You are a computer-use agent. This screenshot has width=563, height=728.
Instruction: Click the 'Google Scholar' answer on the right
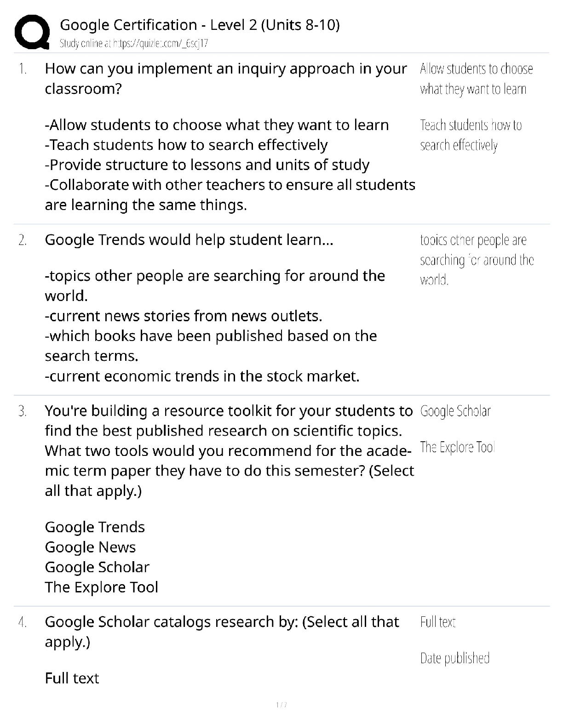[455, 411]
